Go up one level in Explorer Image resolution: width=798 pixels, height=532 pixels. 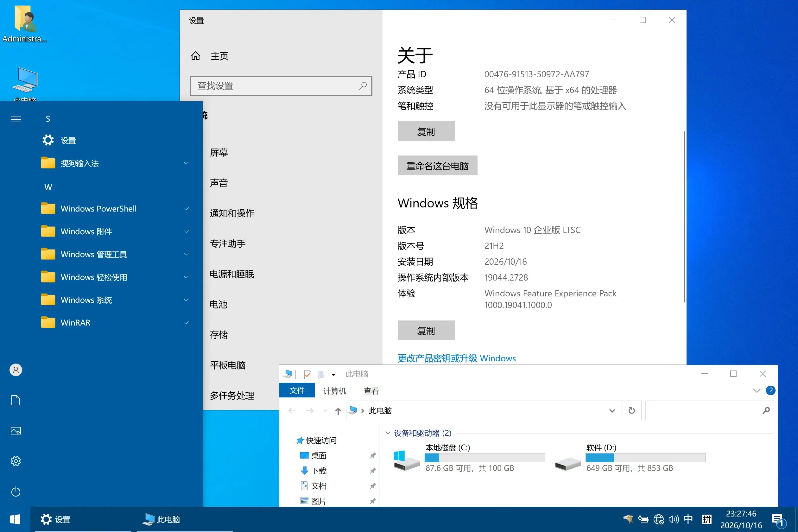[x=338, y=411]
